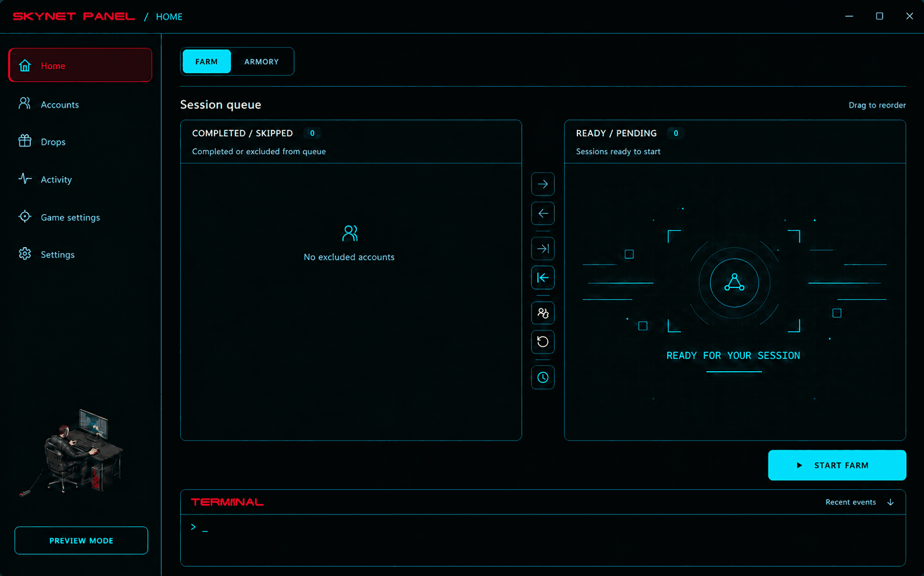Image resolution: width=924 pixels, height=576 pixels.
Task: Click the network triangle icon in ready panel
Action: click(734, 282)
